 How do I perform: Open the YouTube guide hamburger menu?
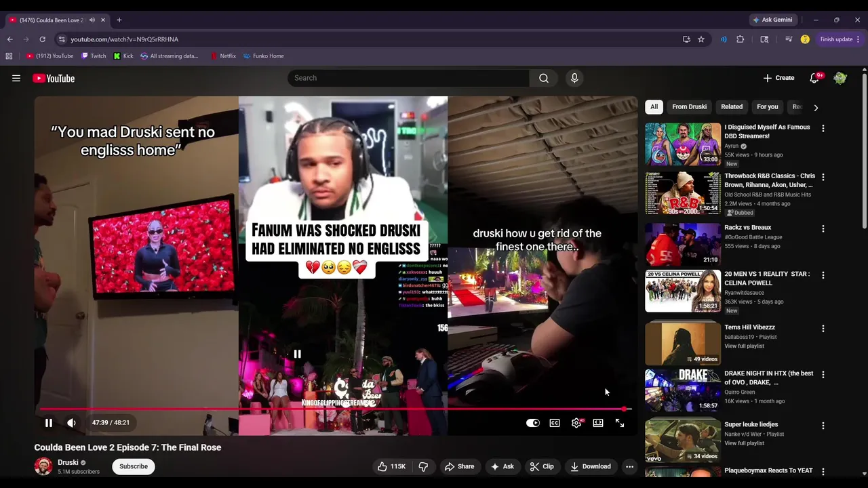pyautogui.click(x=16, y=79)
